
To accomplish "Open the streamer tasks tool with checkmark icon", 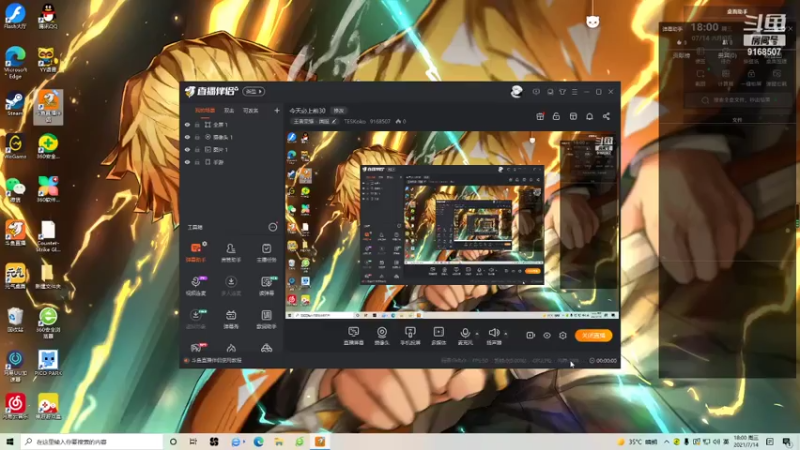I will pyautogui.click(x=266, y=252).
